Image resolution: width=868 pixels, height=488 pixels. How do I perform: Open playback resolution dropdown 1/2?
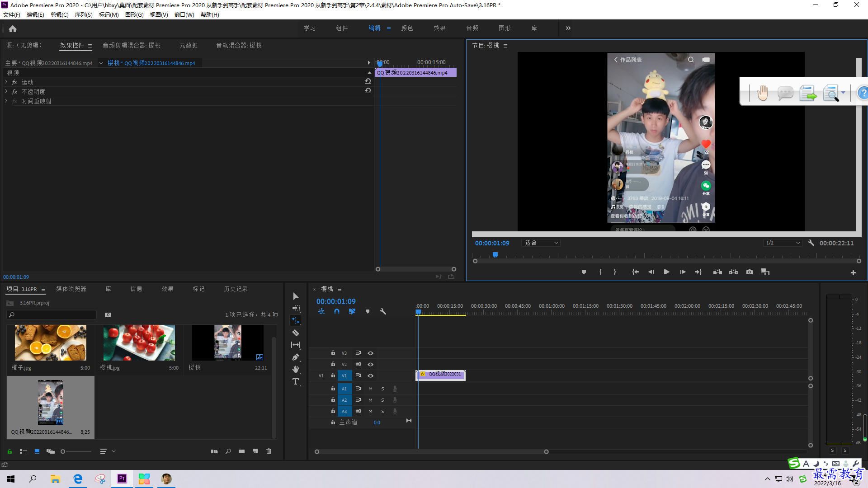782,243
